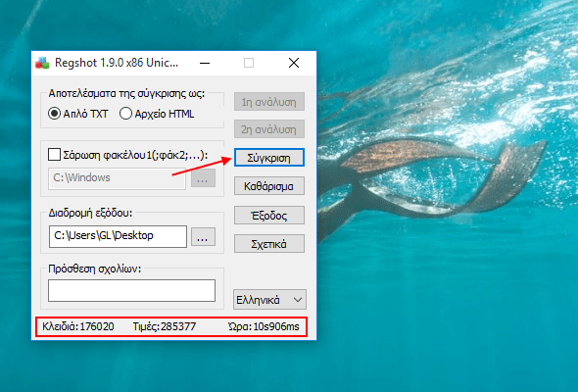
Task: Click the Σύγκριση button
Action: (269, 158)
